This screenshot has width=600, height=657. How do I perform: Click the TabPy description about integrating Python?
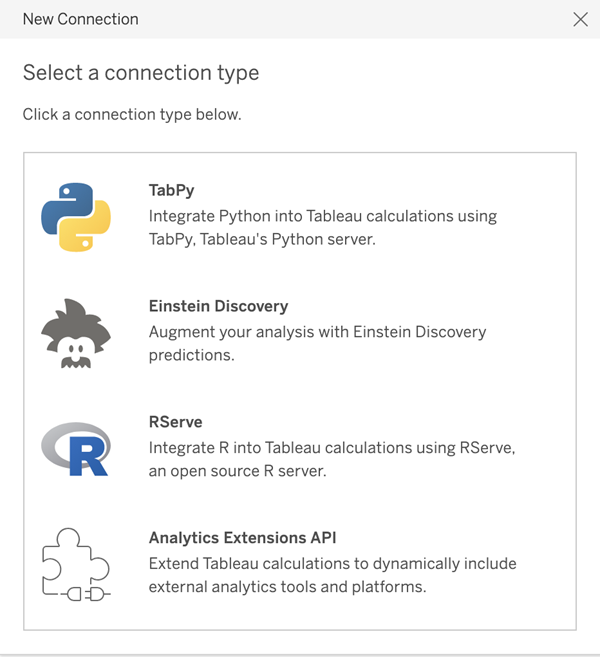click(x=322, y=216)
